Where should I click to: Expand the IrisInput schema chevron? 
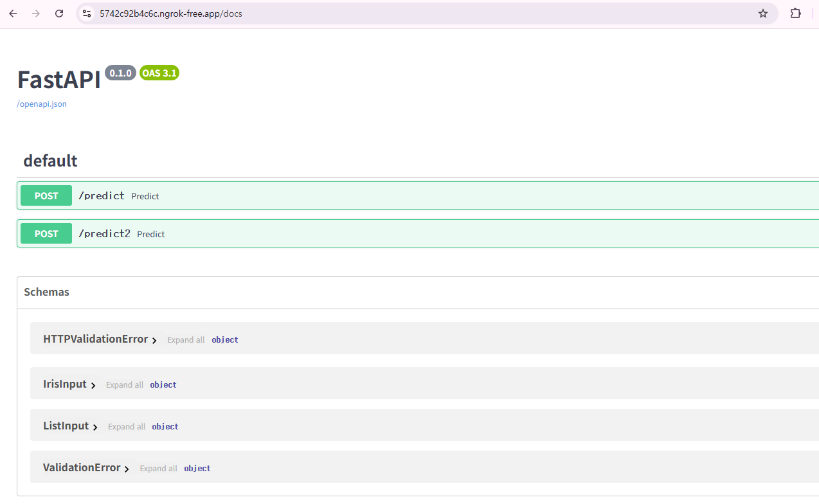93,385
